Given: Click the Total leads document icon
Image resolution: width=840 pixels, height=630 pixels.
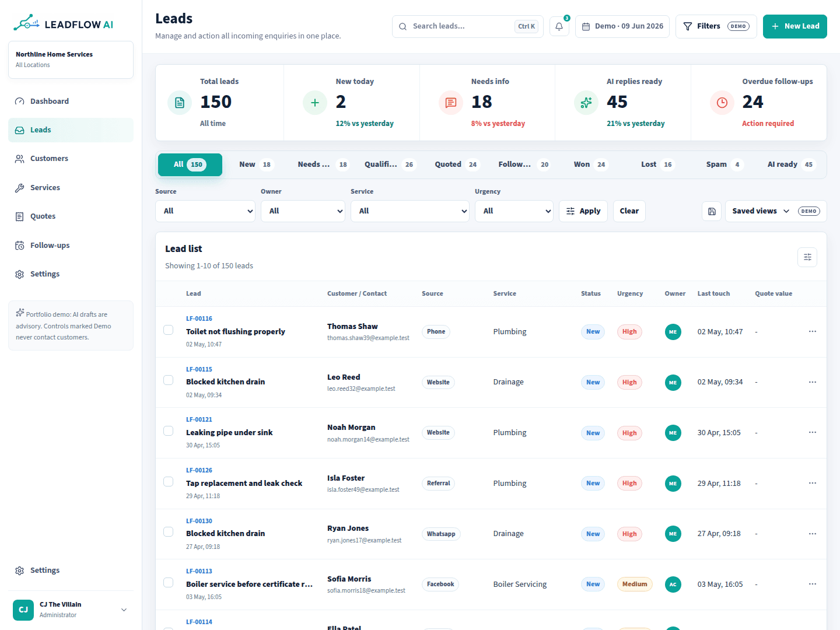Looking at the screenshot, I should coord(180,103).
